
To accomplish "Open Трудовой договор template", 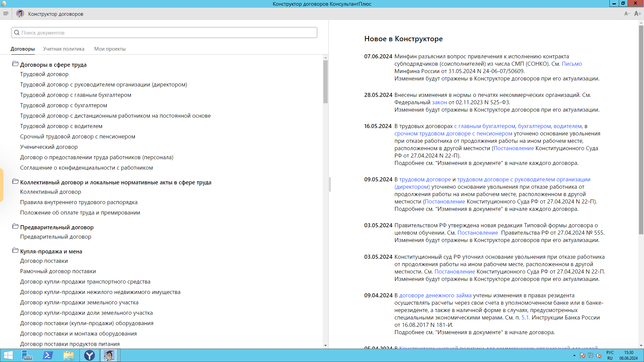I will pos(44,74).
